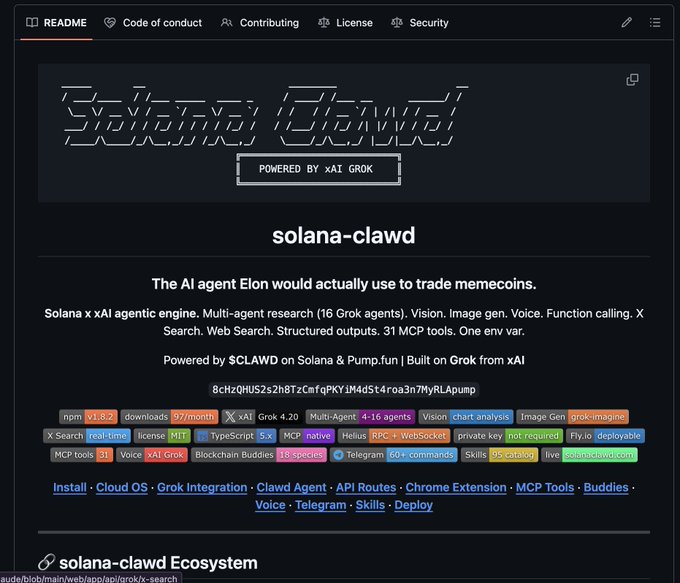Click the license MIT badge
Image resolution: width=680 pixels, height=583 pixels.
pos(162,436)
